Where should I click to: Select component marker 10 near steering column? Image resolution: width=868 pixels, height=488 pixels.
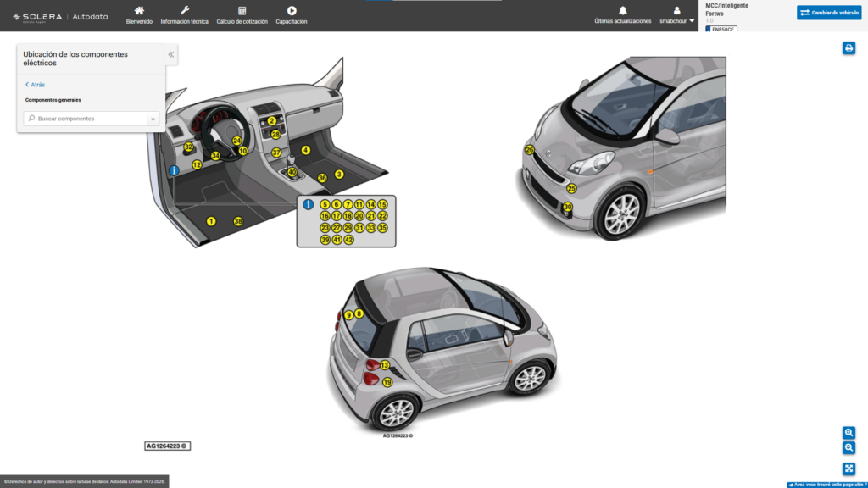tap(242, 151)
